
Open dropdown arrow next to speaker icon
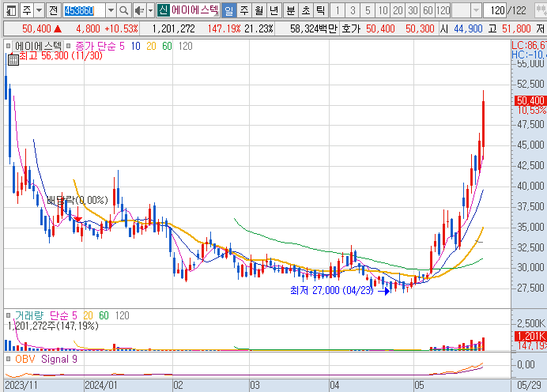click(150, 10)
